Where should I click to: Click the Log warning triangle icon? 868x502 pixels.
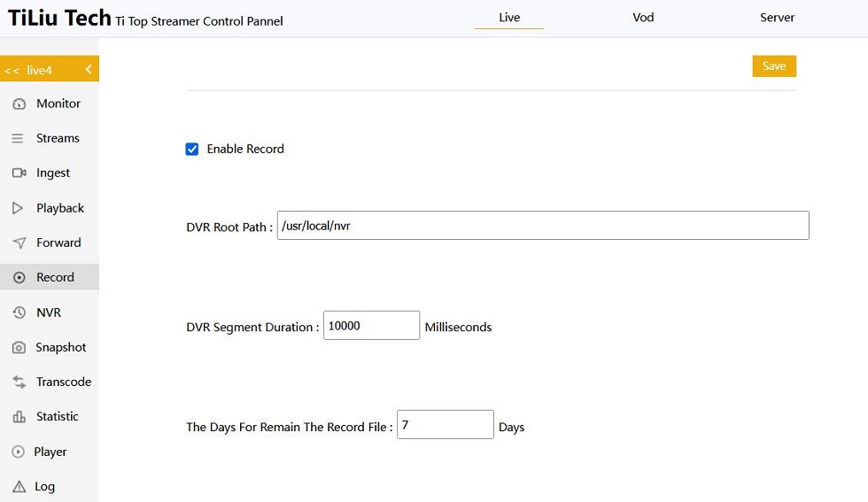[19, 486]
